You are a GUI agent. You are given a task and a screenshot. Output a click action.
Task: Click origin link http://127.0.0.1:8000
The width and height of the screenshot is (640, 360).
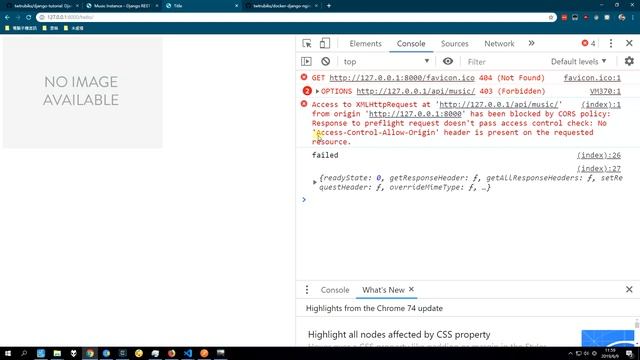(415, 114)
